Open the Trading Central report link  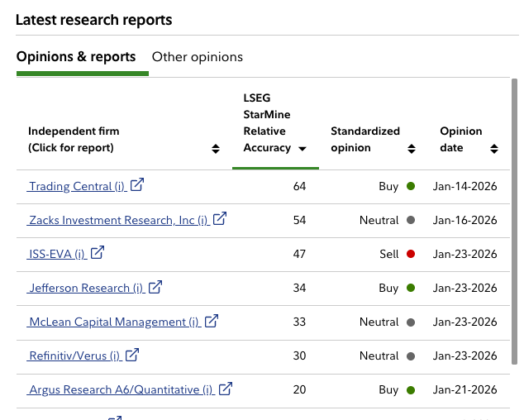(76, 187)
